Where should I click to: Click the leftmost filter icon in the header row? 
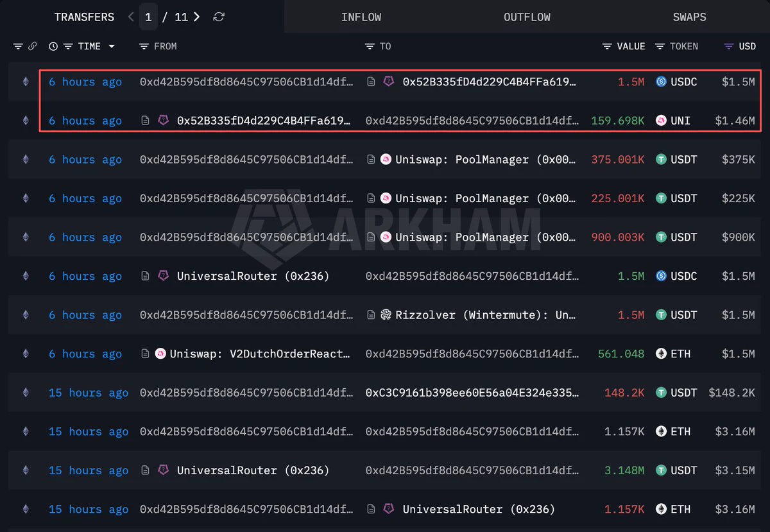click(18, 46)
